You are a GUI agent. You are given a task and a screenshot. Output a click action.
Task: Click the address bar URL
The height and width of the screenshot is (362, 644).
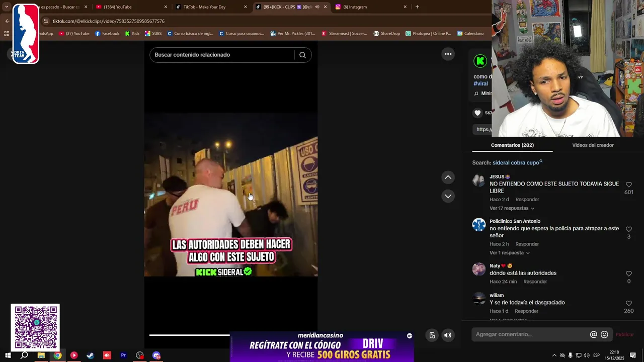pos(109,21)
